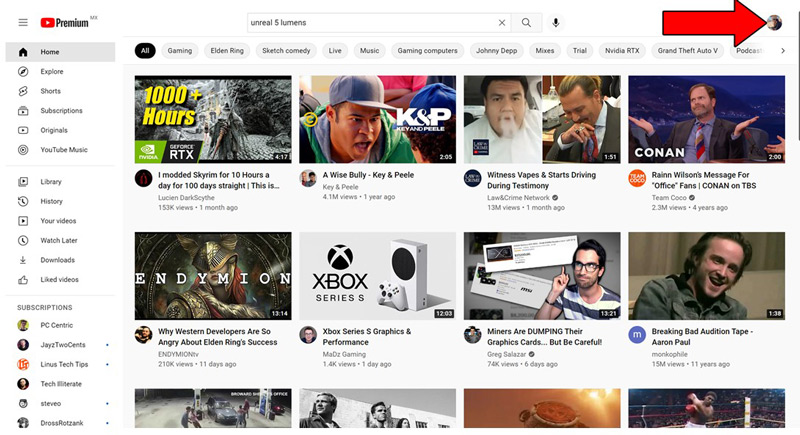Viewport: 800px width, 435px height.
Task: Open Rainn Wilson's Message video title
Action: tap(704, 180)
